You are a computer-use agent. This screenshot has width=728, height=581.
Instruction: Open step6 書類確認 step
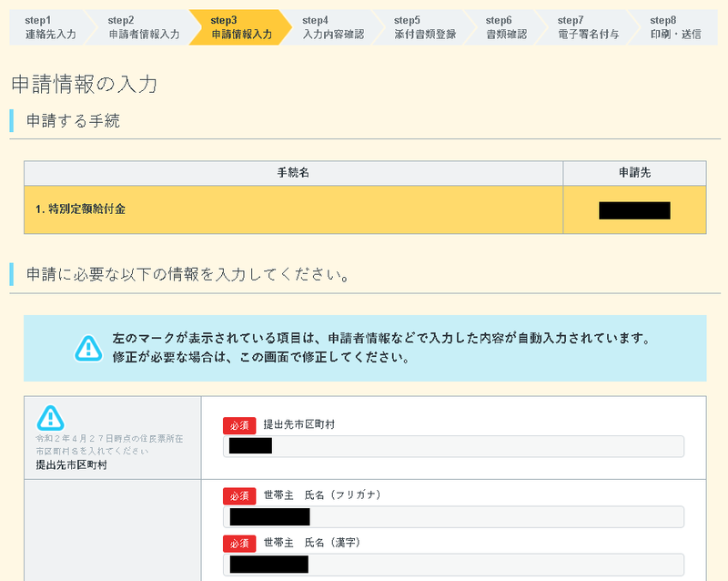(506, 27)
